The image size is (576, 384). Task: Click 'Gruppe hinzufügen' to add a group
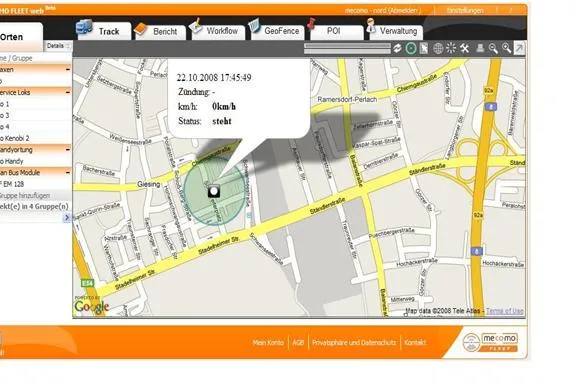24,195
